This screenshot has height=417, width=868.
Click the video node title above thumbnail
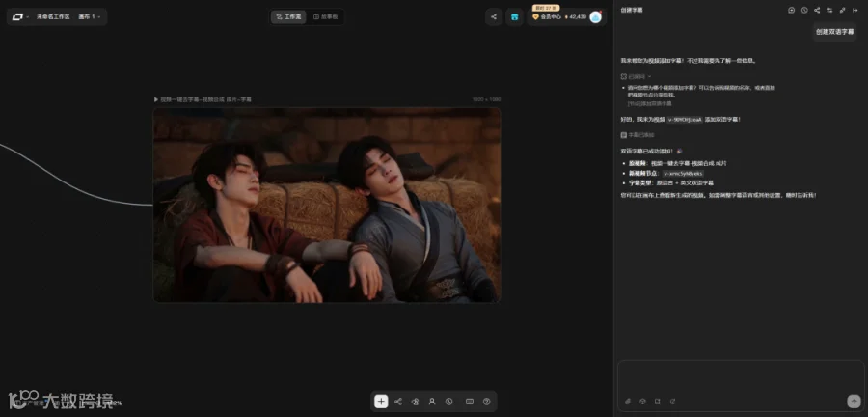click(x=203, y=99)
